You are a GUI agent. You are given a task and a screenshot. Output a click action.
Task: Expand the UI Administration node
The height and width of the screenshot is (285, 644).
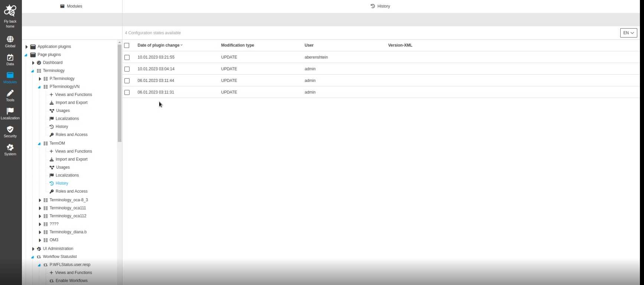pos(33,249)
